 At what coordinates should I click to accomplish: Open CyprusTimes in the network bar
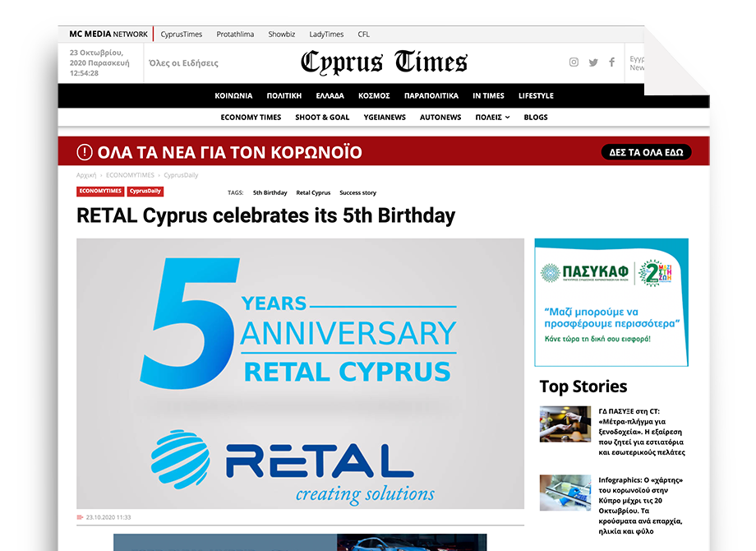pos(182,35)
